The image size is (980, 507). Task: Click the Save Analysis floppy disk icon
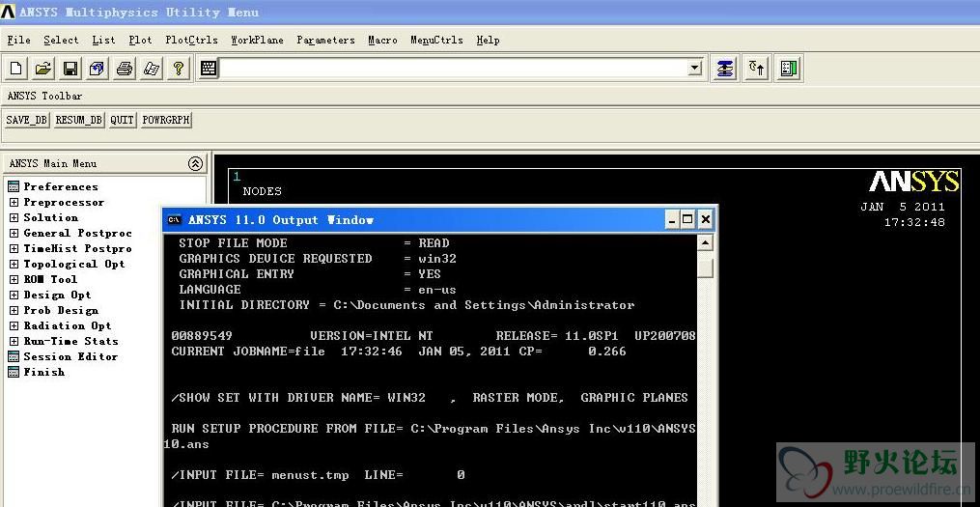(x=70, y=69)
